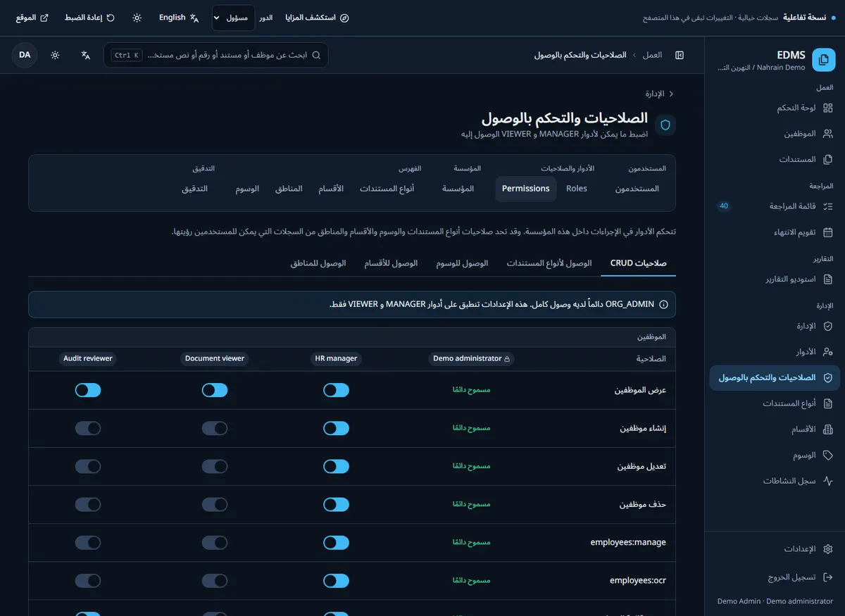Click the shield icon in the active sidebar item
Viewport: 845px width, 616px height.
coord(828,378)
